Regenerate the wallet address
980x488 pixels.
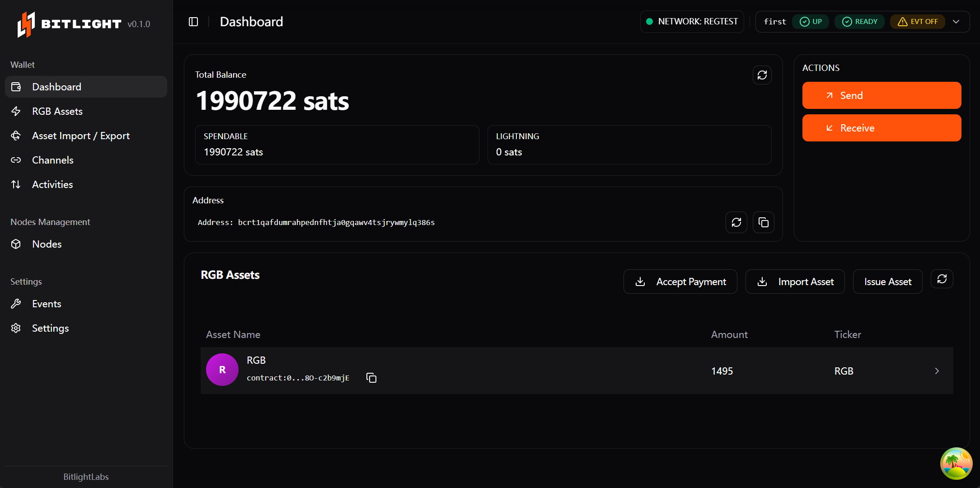pos(736,222)
